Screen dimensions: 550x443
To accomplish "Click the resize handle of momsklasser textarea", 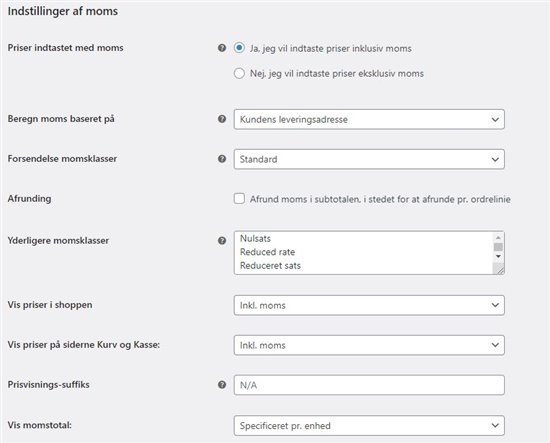I will coord(498,269).
